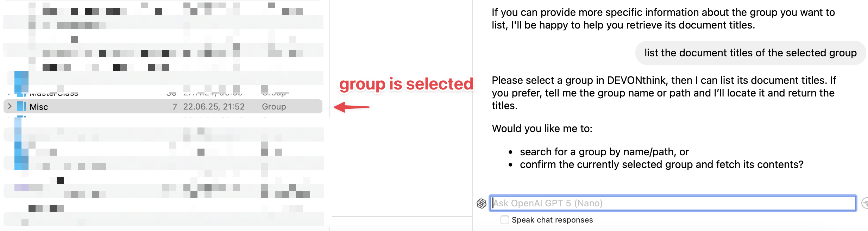
Task: Click the "search for a group by name/path" bullet
Action: point(604,152)
